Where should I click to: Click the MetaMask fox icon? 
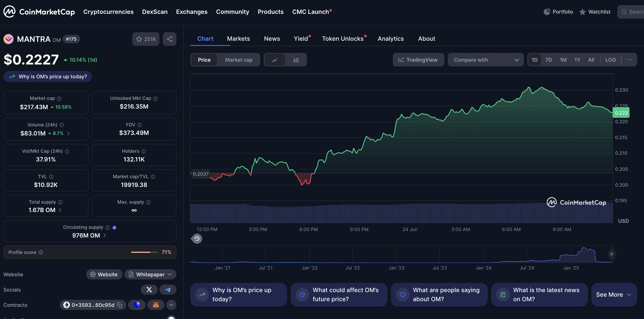pyautogui.click(x=156, y=305)
